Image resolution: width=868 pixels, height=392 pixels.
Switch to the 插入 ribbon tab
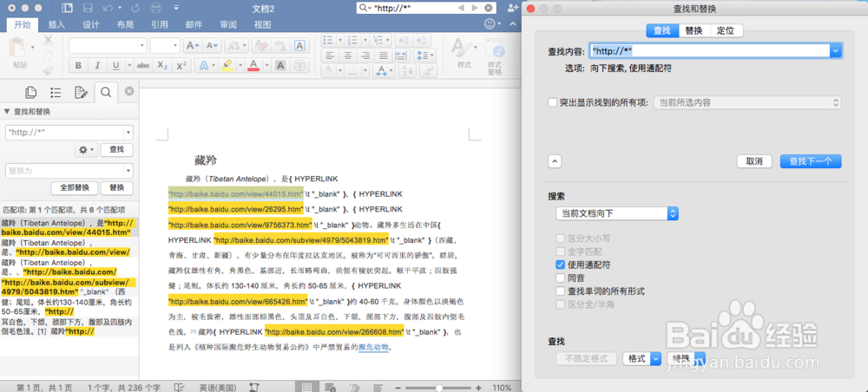[x=57, y=25]
